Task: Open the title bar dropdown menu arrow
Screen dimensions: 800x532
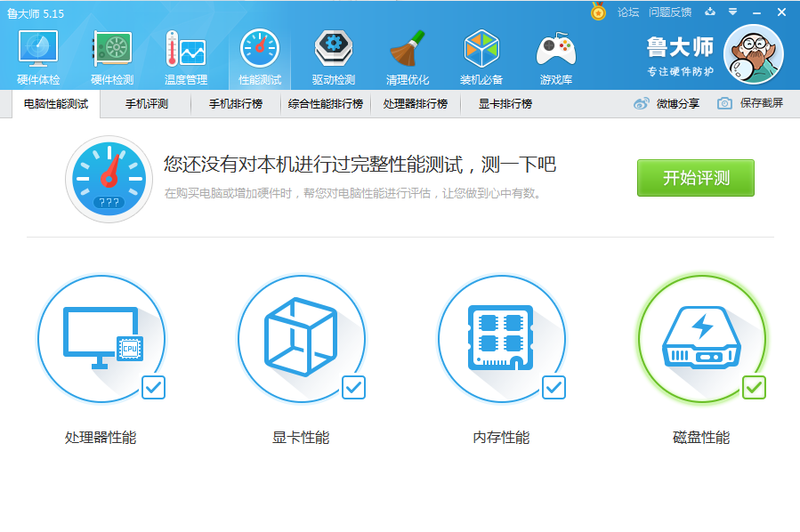Action: [x=732, y=12]
